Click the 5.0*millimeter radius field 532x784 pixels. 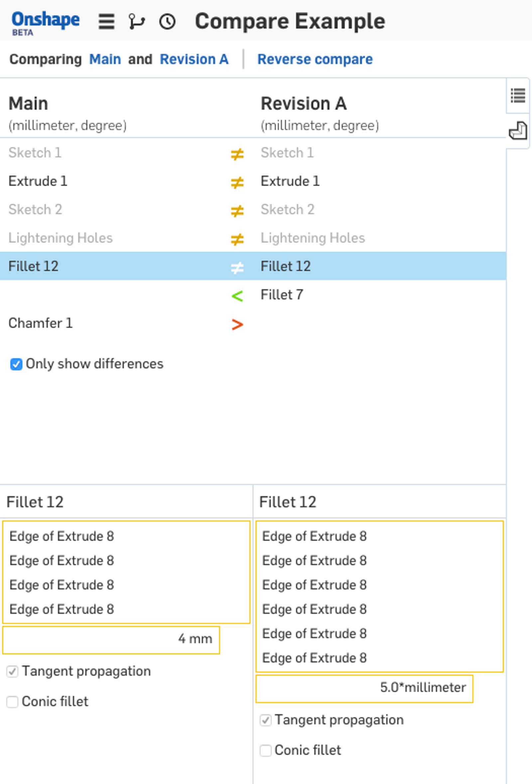pyautogui.click(x=364, y=687)
